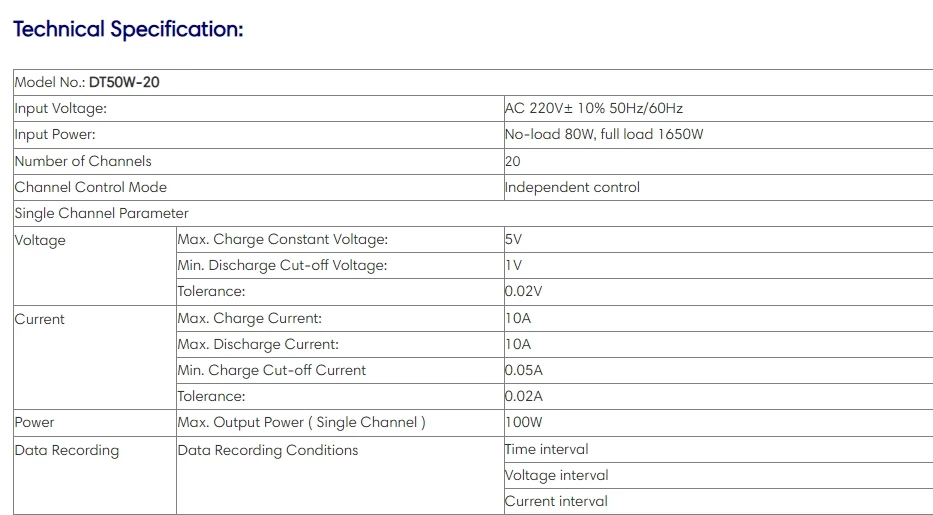This screenshot has width=933, height=515.
Task: Click the 0.05A cut-off current value
Action: [524, 370]
